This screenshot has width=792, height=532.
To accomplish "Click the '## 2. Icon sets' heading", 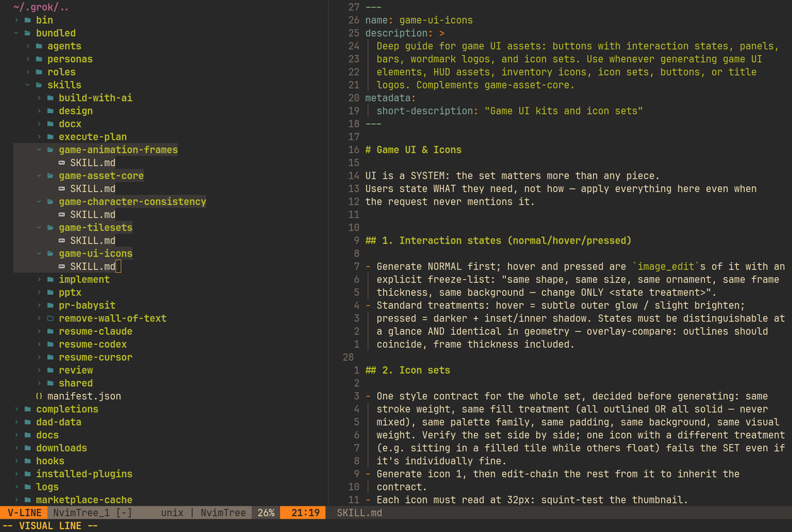I will (x=408, y=370).
